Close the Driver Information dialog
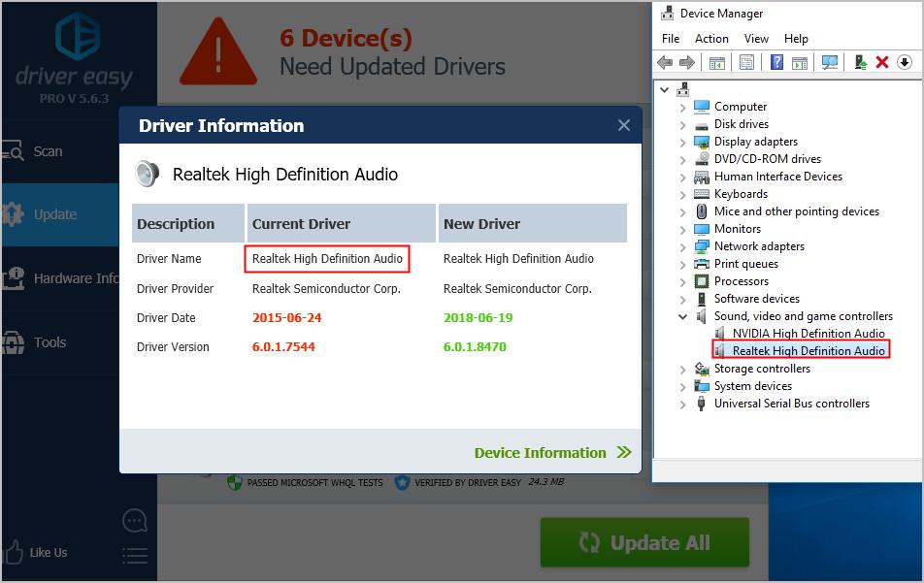This screenshot has width=924, height=583. pyautogui.click(x=624, y=124)
